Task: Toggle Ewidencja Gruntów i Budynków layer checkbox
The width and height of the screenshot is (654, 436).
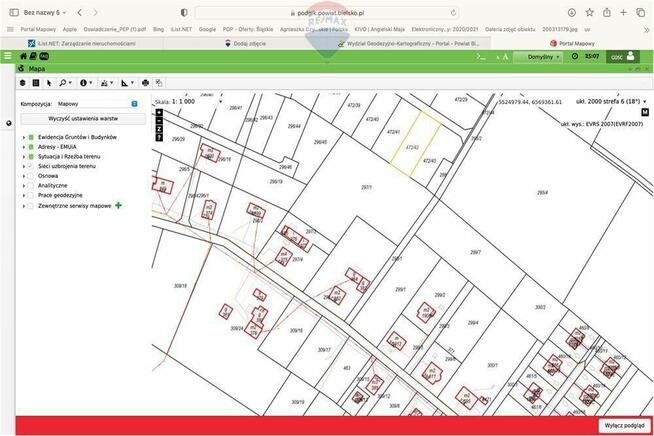Action: tap(32, 137)
